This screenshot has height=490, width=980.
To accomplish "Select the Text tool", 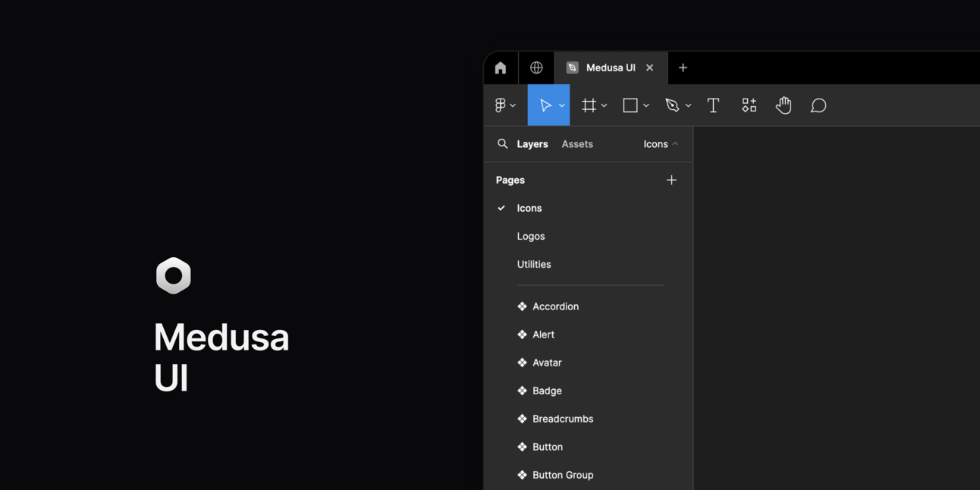I will tap(713, 105).
